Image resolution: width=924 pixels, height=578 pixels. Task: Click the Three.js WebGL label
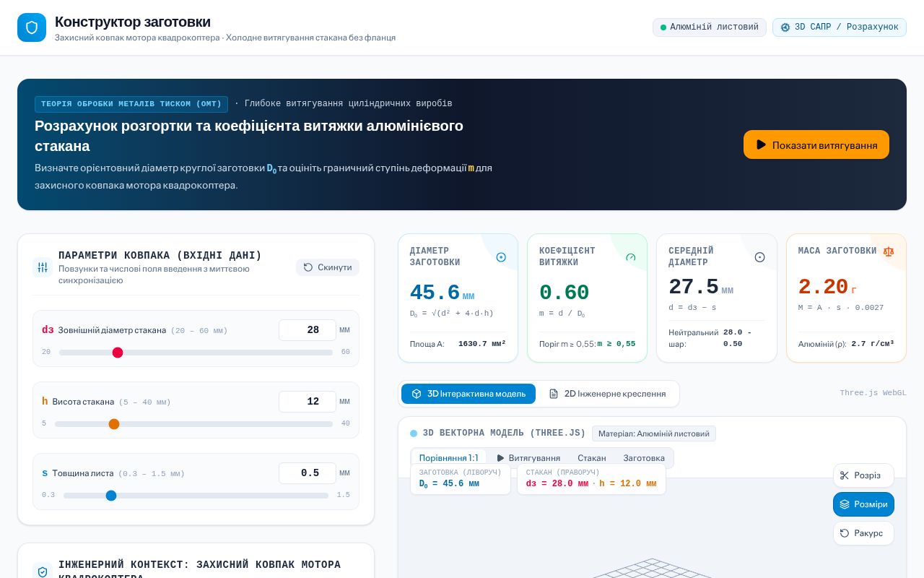coord(873,393)
